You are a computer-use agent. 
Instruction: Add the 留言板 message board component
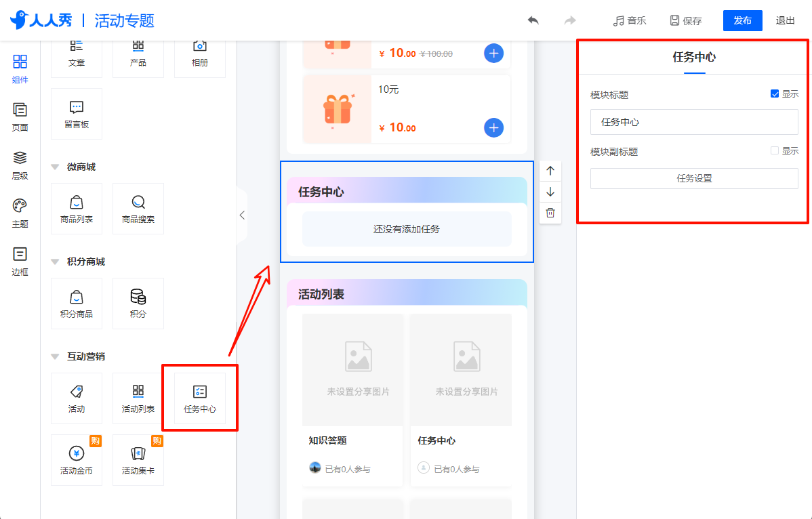(x=77, y=114)
